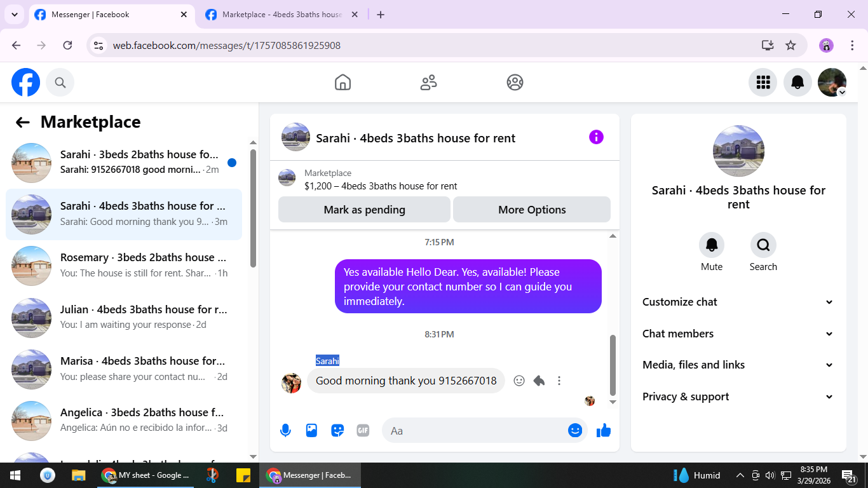Go back using the Marketplace arrow
This screenshot has height=488, width=868.
(x=23, y=122)
